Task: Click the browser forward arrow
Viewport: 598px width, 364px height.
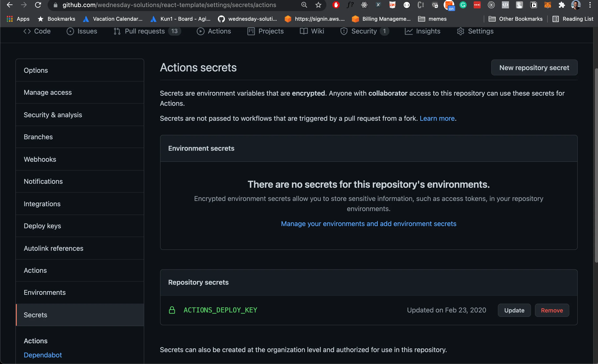Action: tap(24, 5)
